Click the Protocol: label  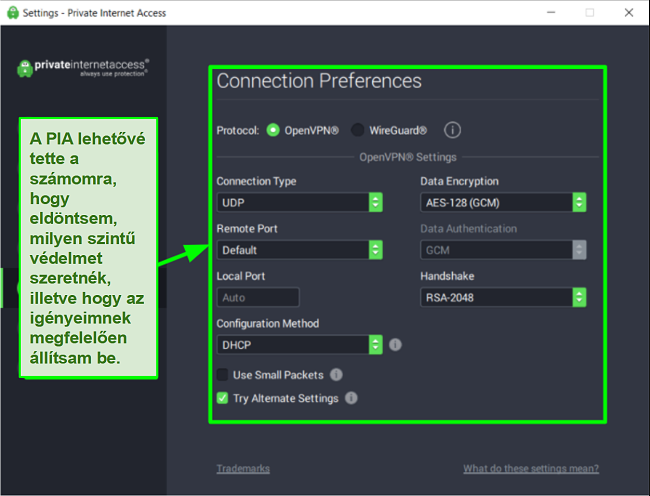pos(238,131)
